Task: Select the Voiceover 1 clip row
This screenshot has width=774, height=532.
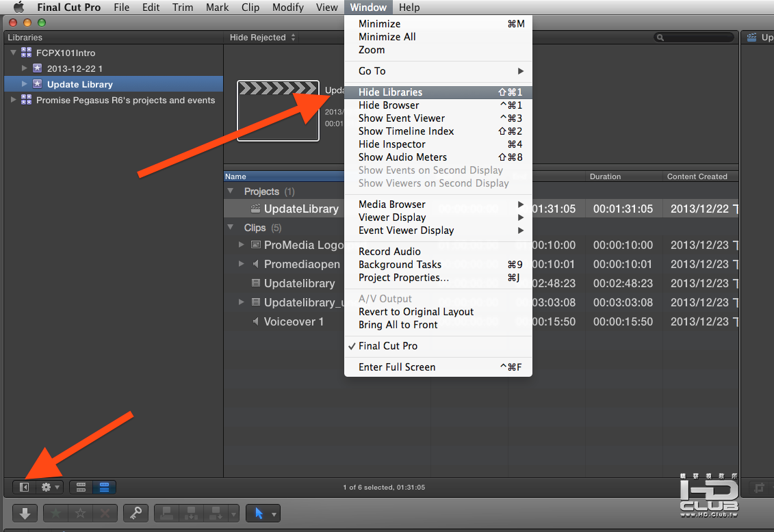Action: pyautogui.click(x=481, y=321)
